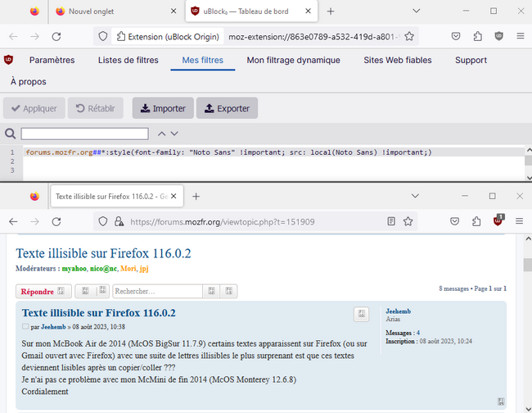Click the Importer button

tap(163, 108)
